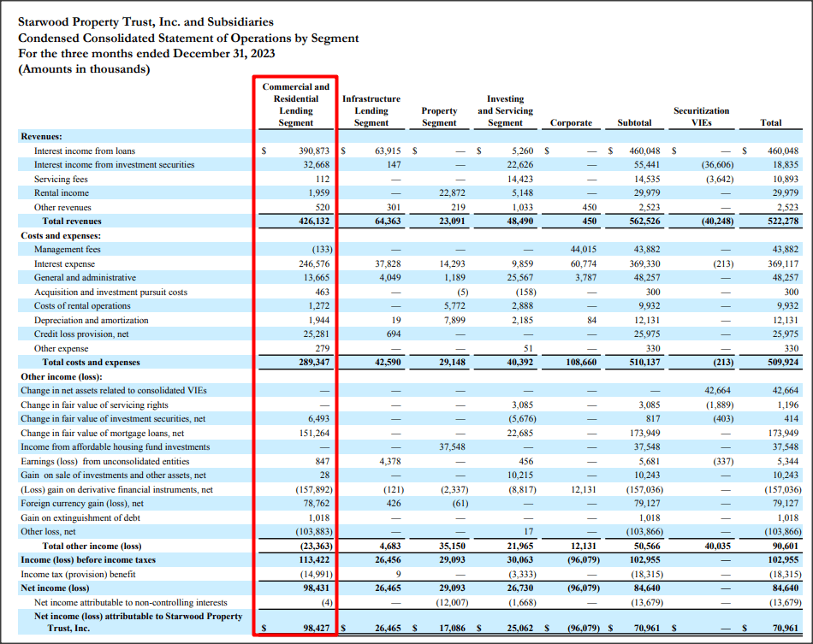Image resolution: width=813 pixels, height=644 pixels.
Task: Click the 151,264 mortgage loans fair value
Action: (x=314, y=433)
